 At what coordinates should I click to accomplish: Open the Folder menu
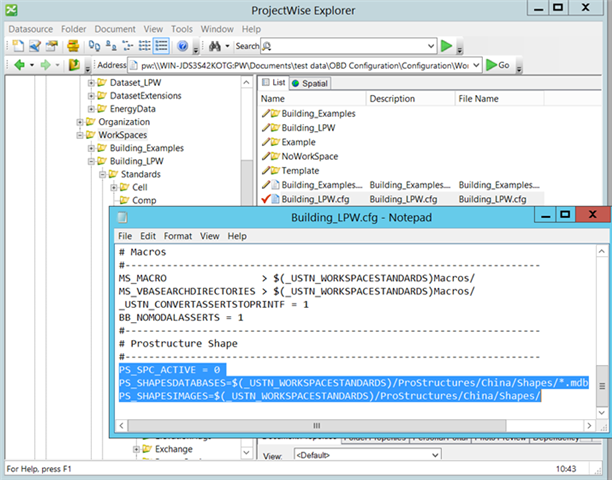73,29
